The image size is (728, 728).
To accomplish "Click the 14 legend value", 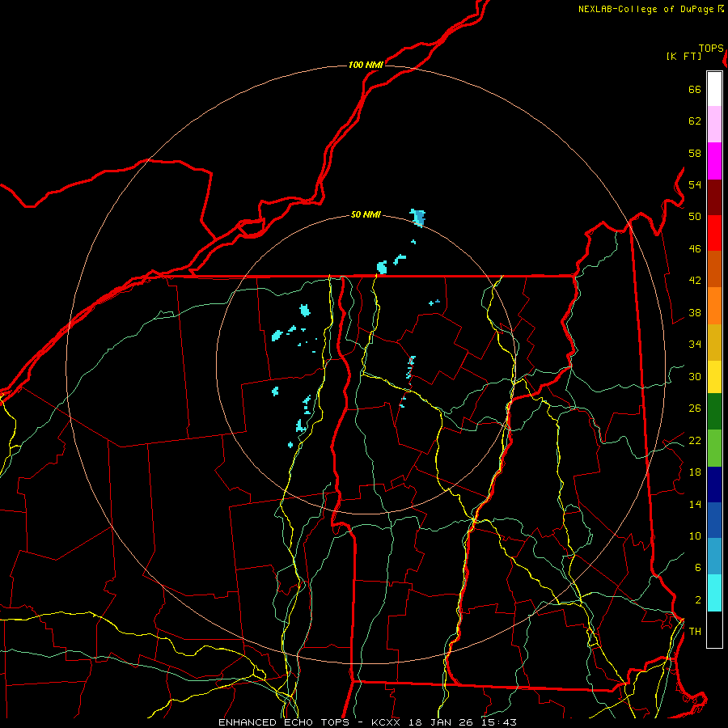I will pyautogui.click(x=695, y=504).
